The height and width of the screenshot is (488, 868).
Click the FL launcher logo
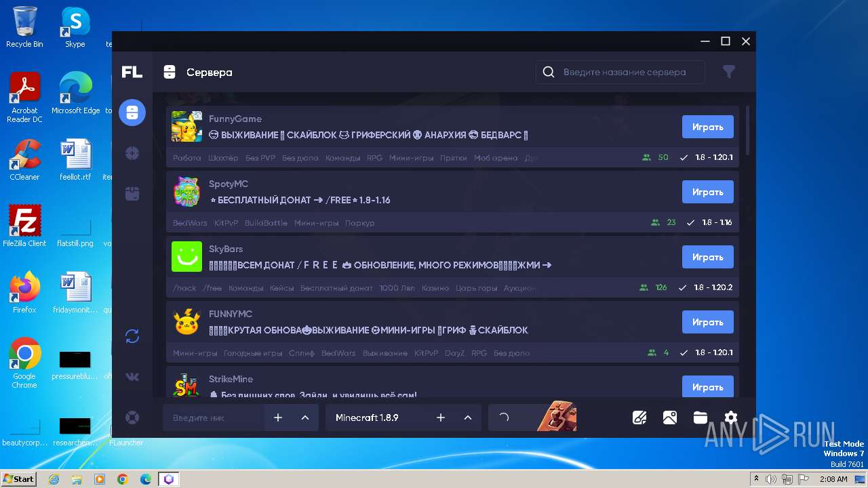132,72
